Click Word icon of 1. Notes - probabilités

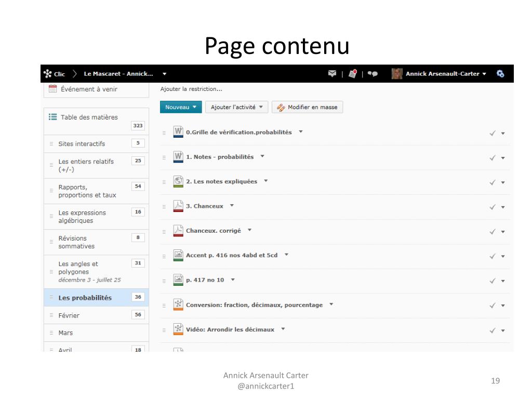pyautogui.click(x=178, y=157)
